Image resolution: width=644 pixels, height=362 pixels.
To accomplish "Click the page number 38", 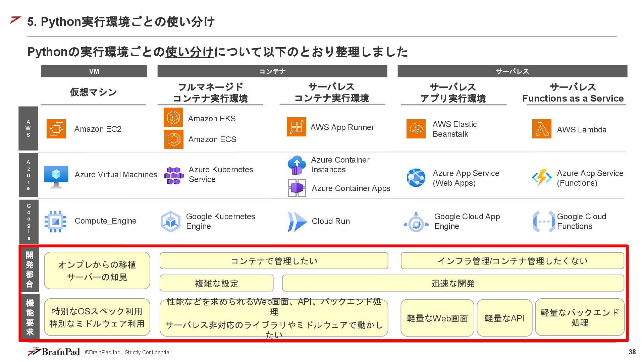I will 632,352.
